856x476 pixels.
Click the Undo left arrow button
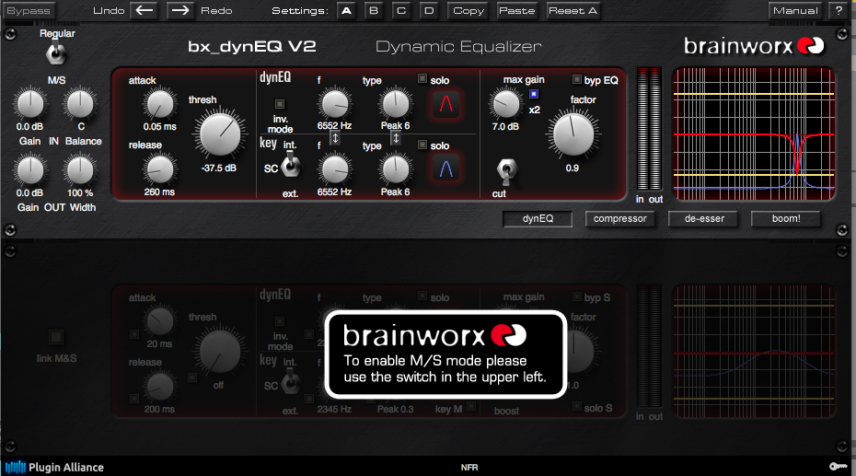(145, 10)
